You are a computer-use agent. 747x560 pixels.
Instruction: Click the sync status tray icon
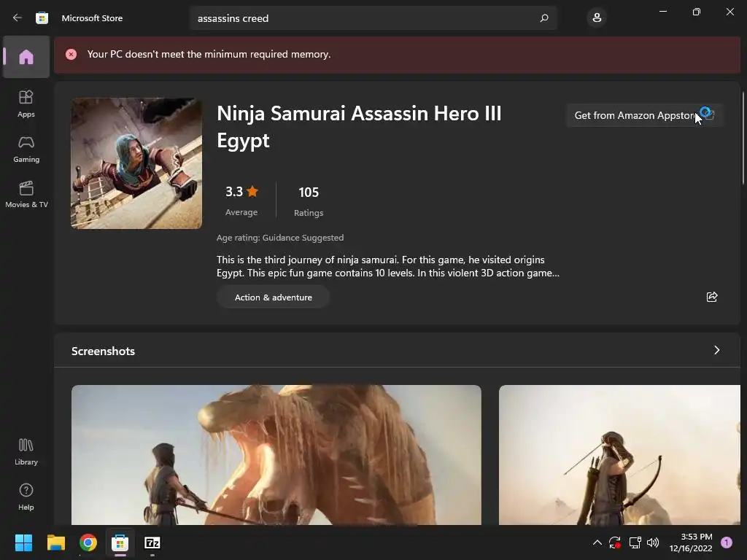[x=614, y=542]
